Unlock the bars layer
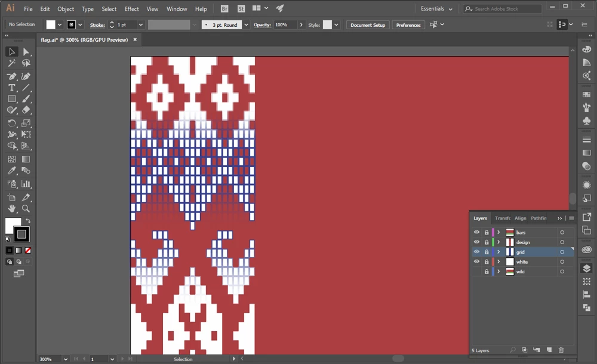The height and width of the screenshot is (364, 597). [486, 232]
